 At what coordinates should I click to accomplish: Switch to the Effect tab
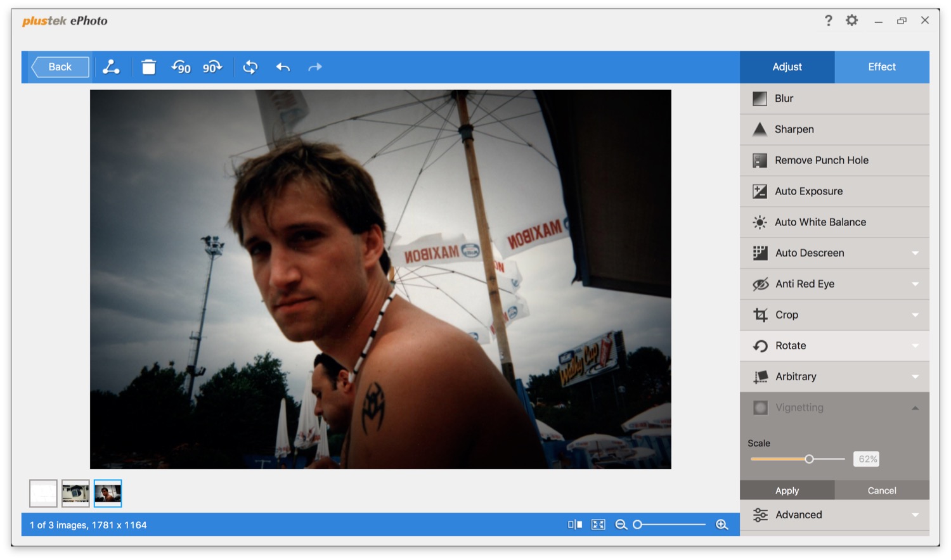tap(882, 67)
